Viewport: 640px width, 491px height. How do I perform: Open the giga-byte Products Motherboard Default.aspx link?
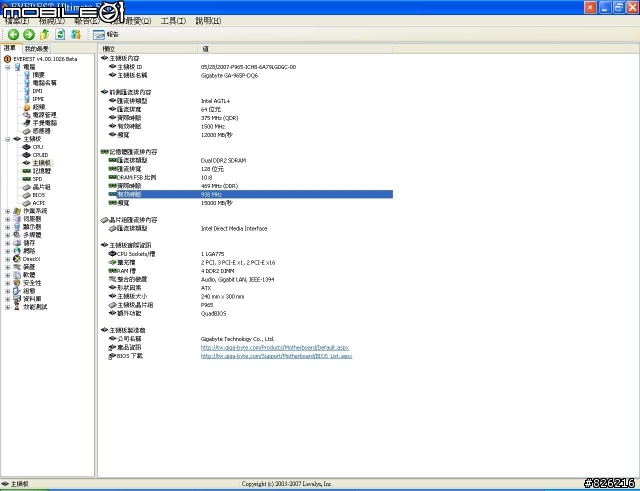[x=275, y=348]
